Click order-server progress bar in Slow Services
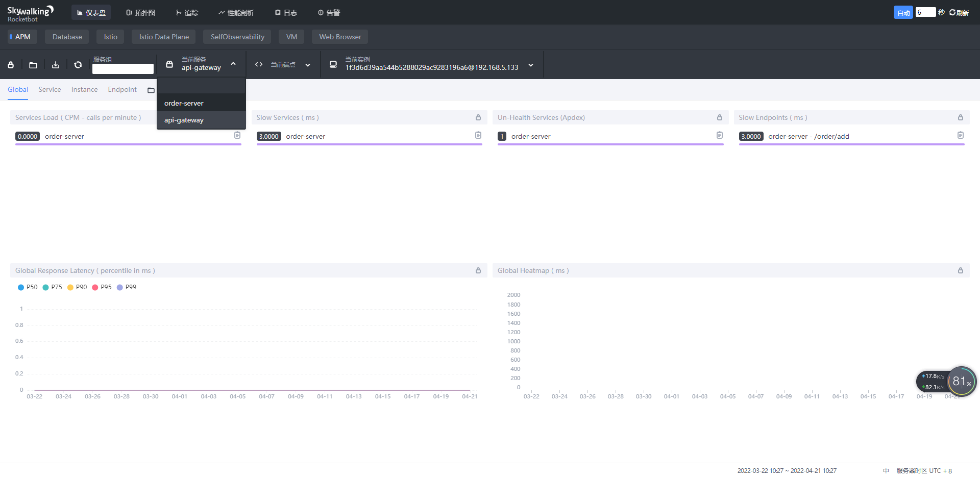 [369, 144]
